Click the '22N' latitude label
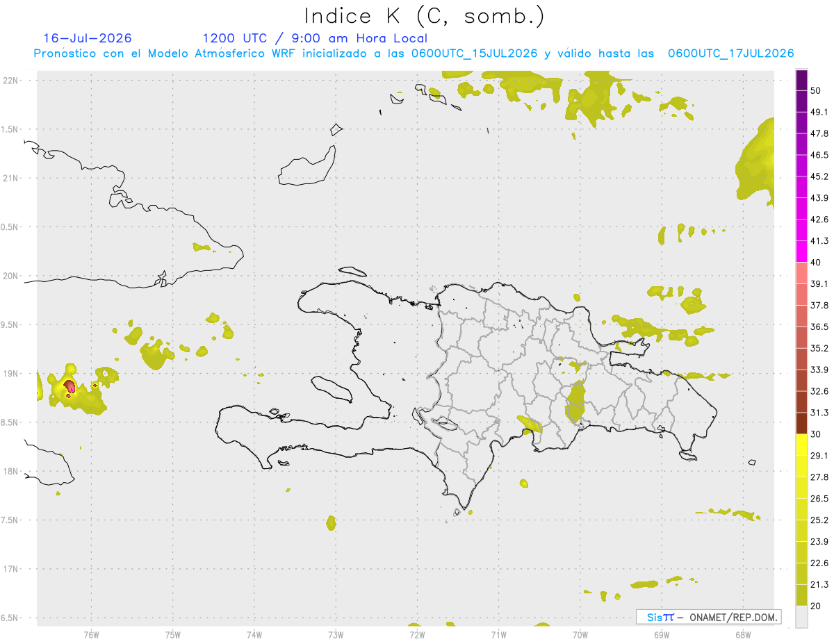The width and height of the screenshot is (834, 644). coord(10,80)
